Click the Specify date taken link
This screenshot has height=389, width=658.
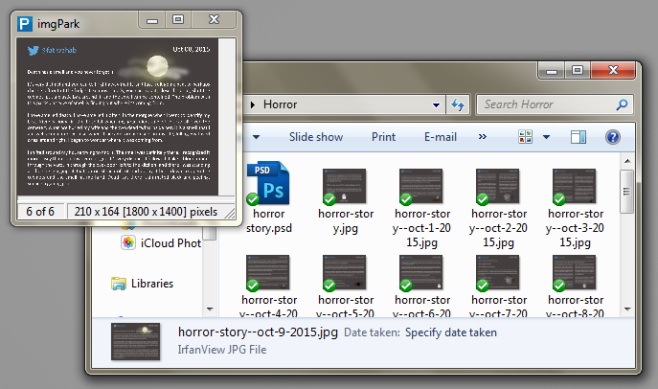click(x=451, y=332)
